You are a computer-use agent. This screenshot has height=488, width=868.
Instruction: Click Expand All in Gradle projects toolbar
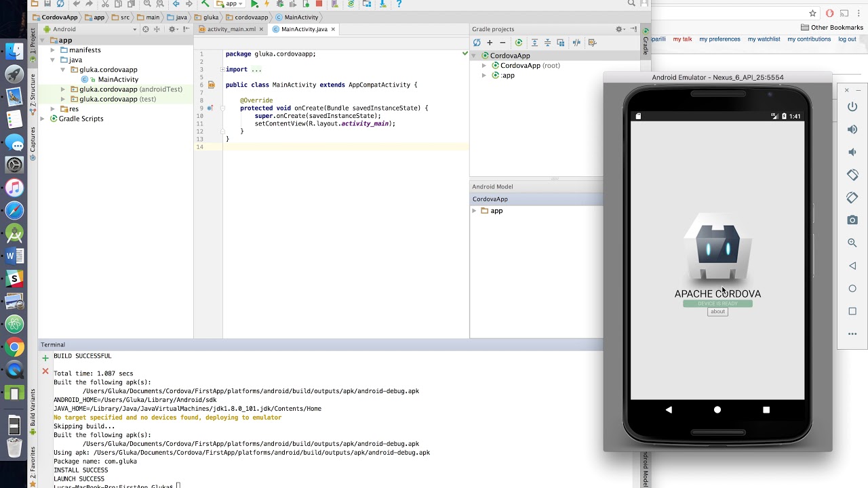pyautogui.click(x=534, y=42)
